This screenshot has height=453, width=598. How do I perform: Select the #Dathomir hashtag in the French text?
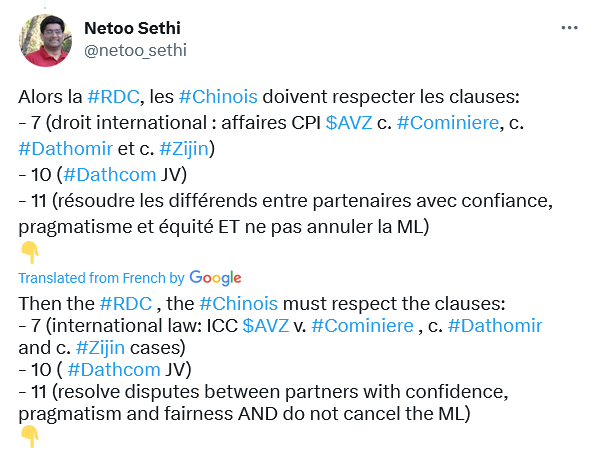point(66,149)
